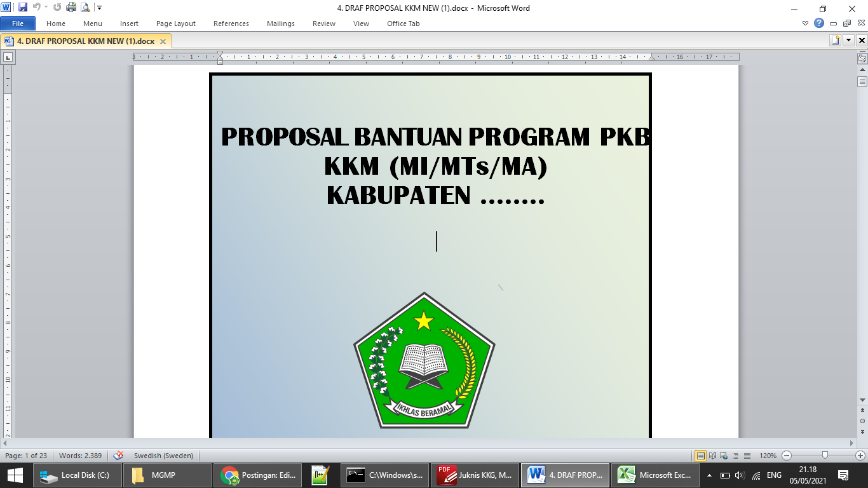
Task: Switch to the Review tab
Action: (x=324, y=24)
